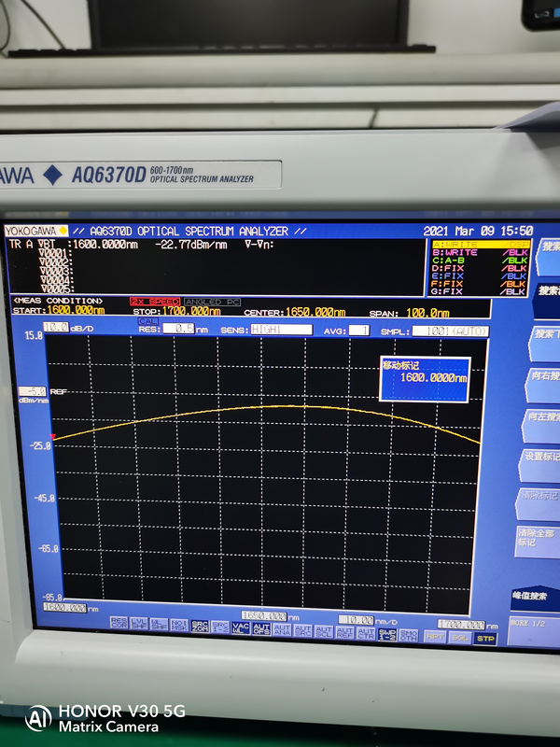Select trace A:WRITE /DSP row
560x747 pixels.
[x=480, y=245]
